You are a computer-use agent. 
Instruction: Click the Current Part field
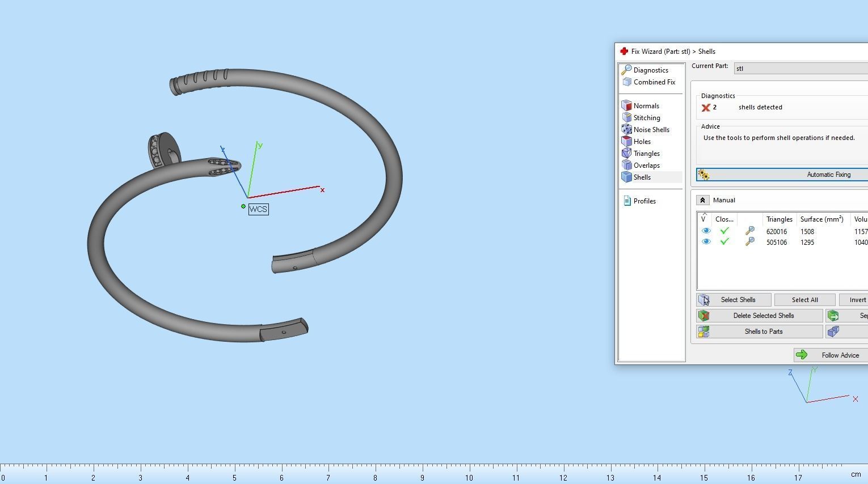click(800, 69)
